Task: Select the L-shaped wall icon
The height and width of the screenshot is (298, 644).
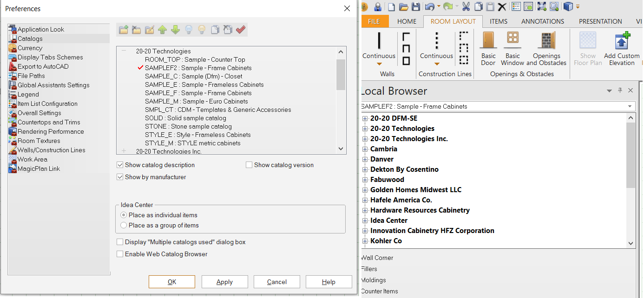Action: click(x=406, y=37)
